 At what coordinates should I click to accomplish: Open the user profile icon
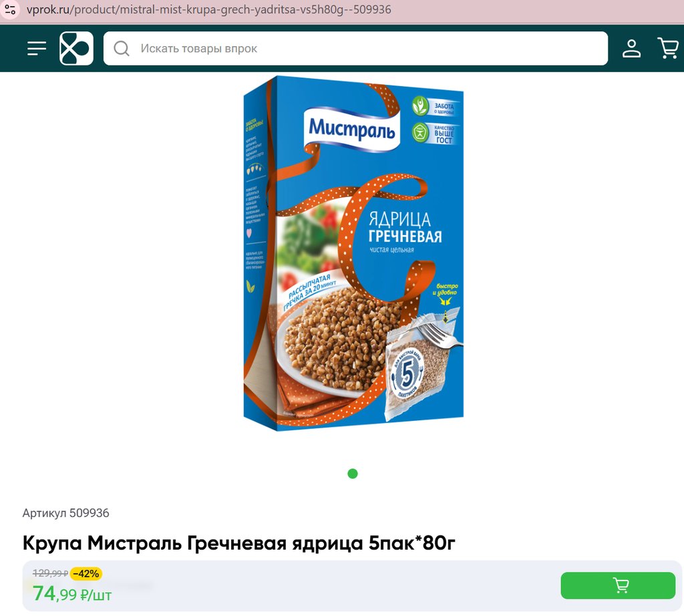coord(631,48)
